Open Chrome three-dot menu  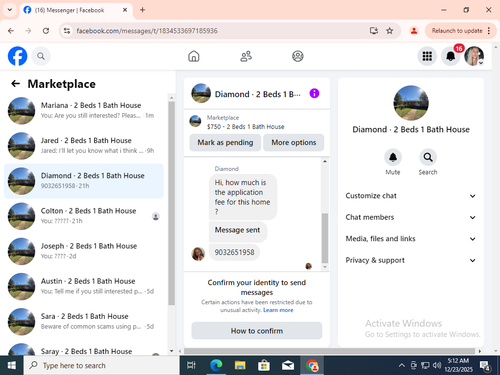(x=489, y=31)
